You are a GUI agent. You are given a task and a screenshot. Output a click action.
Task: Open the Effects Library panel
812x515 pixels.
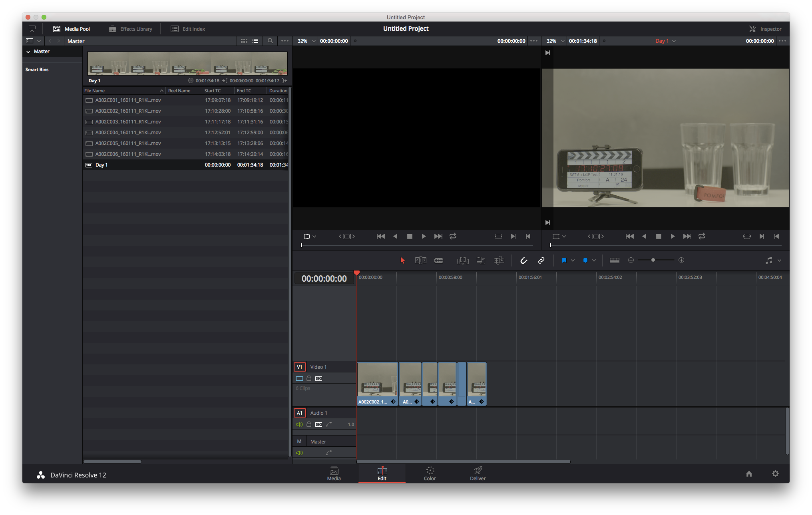(x=131, y=29)
